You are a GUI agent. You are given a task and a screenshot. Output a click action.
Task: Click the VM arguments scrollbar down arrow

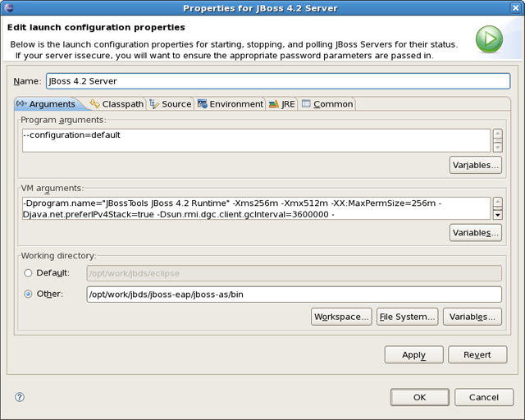[x=498, y=215]
